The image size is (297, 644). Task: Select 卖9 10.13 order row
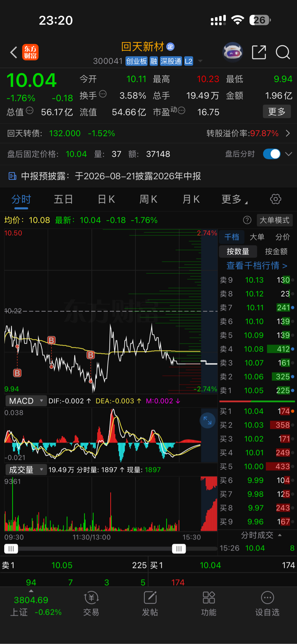(x=257, y=280)
